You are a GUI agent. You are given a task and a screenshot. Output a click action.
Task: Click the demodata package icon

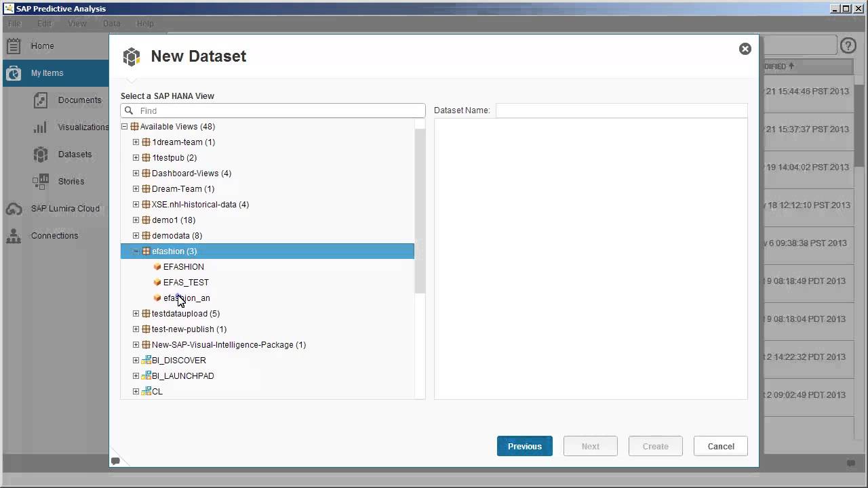[x=146, y=236]
